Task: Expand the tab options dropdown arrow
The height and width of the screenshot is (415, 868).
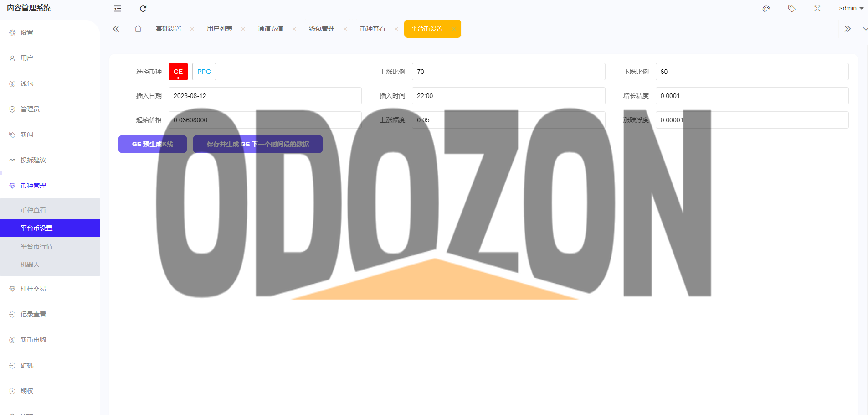Action: 865,29
